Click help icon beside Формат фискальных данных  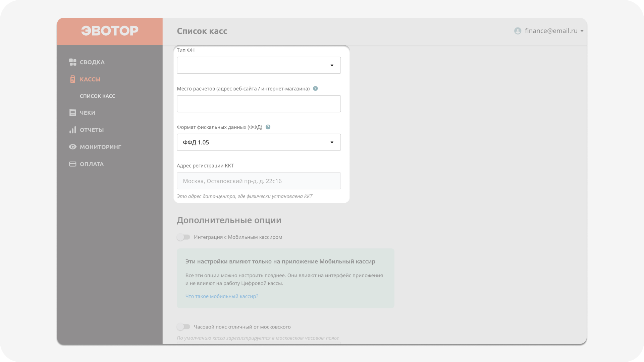(x=268, y=127)
